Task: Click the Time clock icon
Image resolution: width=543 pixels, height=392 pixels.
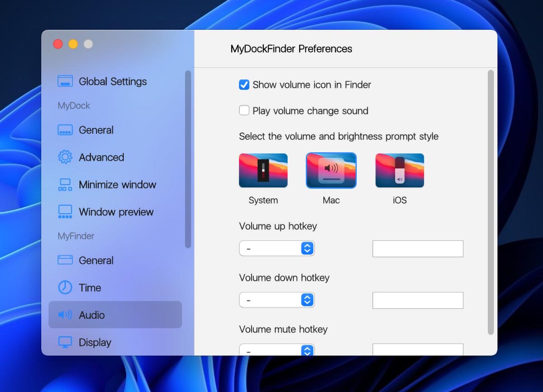Action: click(65, 287)
